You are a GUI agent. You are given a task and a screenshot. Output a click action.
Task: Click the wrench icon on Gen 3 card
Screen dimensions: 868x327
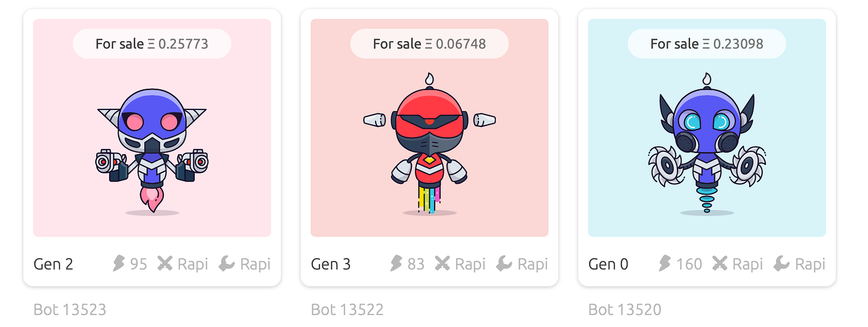(x=504, y=264)
